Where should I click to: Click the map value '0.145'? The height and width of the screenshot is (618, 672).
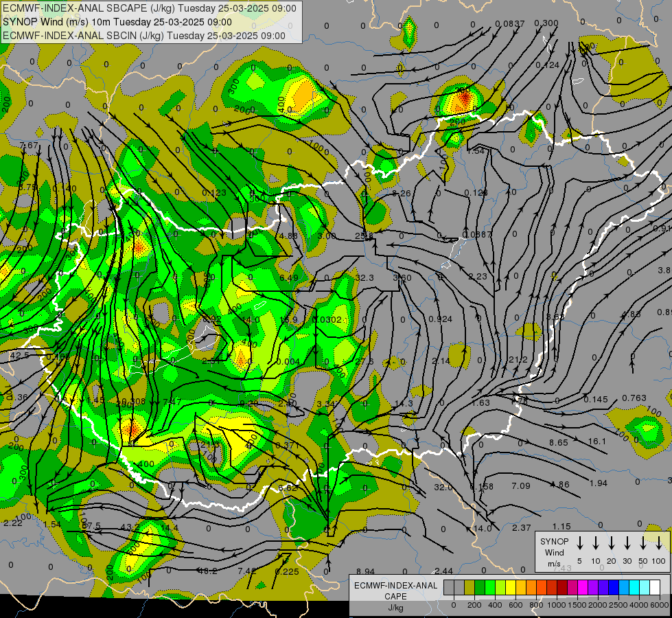click(x=596, y=399)
